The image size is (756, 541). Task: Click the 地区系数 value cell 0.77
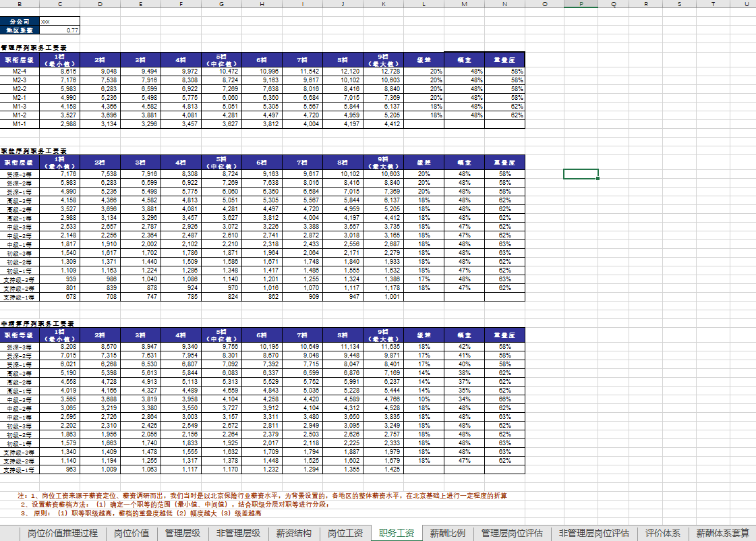pos(60,30)
